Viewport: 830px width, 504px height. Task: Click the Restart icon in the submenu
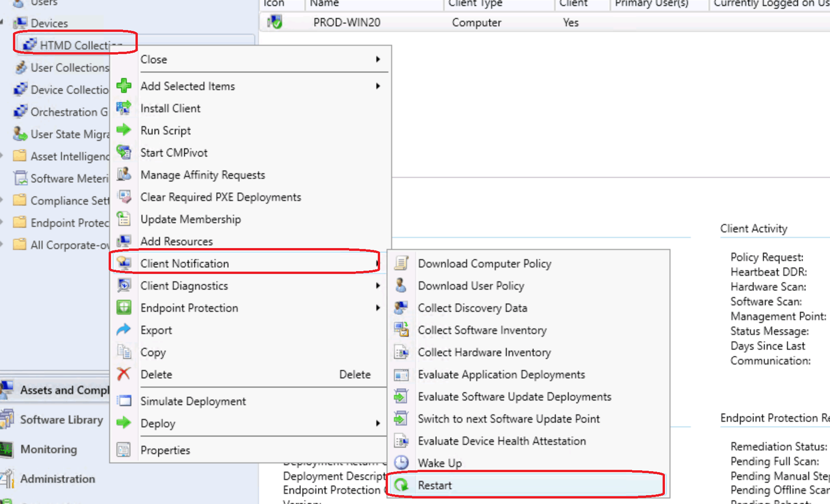402,485
